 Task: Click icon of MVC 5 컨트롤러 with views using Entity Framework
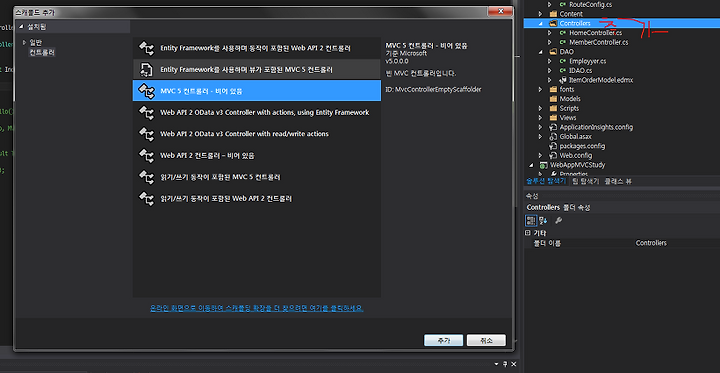coord(147,69)
